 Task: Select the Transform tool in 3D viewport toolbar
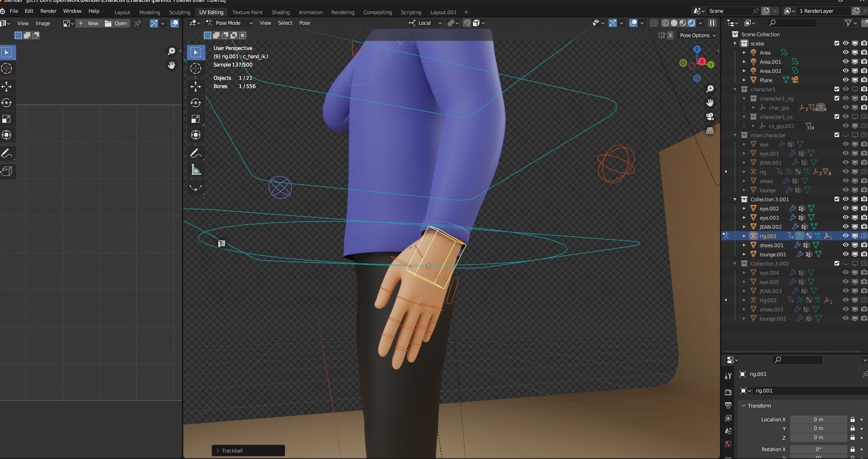coord(196,135)
